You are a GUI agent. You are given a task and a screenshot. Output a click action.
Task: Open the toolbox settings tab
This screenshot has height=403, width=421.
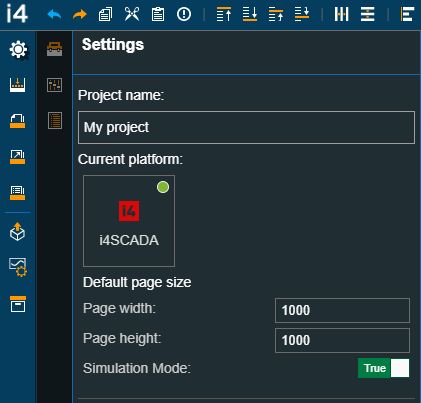54,49
